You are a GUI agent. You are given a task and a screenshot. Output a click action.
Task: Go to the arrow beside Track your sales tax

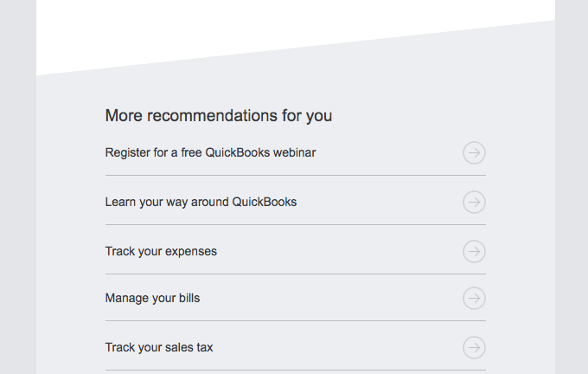[x=474, y=347]
